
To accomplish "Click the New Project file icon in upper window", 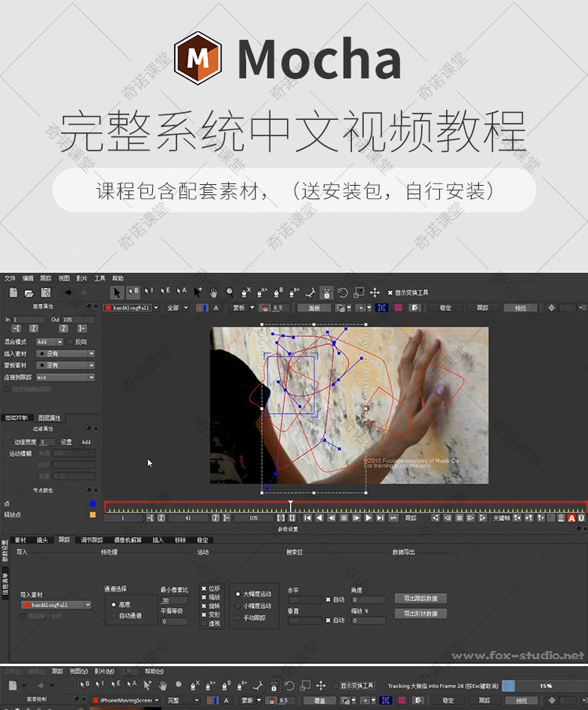I will point(13,292).
